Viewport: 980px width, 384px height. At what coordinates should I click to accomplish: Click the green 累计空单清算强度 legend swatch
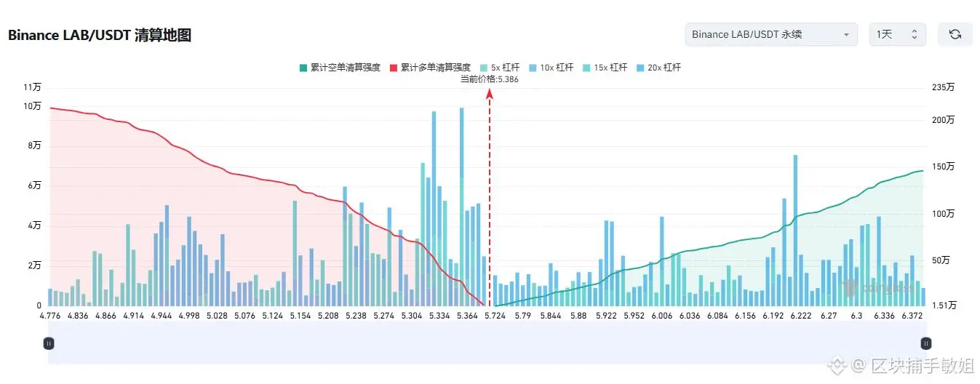pyautogui.click(x=303, y=68)
